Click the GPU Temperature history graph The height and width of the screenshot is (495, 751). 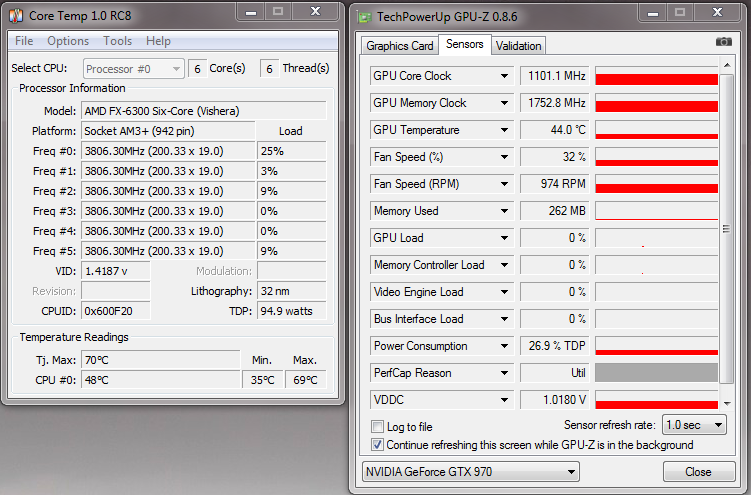(x=656, y=130)
